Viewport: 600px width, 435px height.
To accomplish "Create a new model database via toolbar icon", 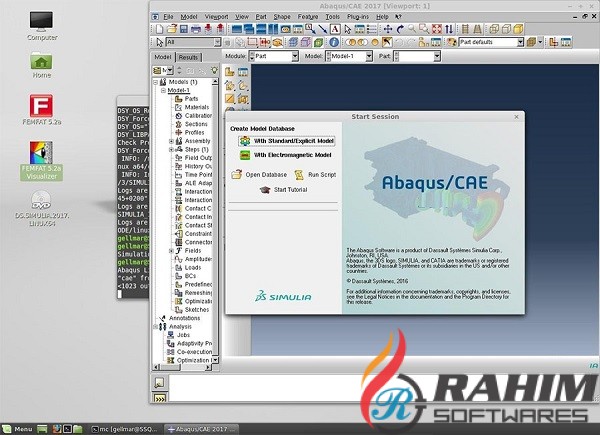I will pyautogui.click(x=160, y=29).
